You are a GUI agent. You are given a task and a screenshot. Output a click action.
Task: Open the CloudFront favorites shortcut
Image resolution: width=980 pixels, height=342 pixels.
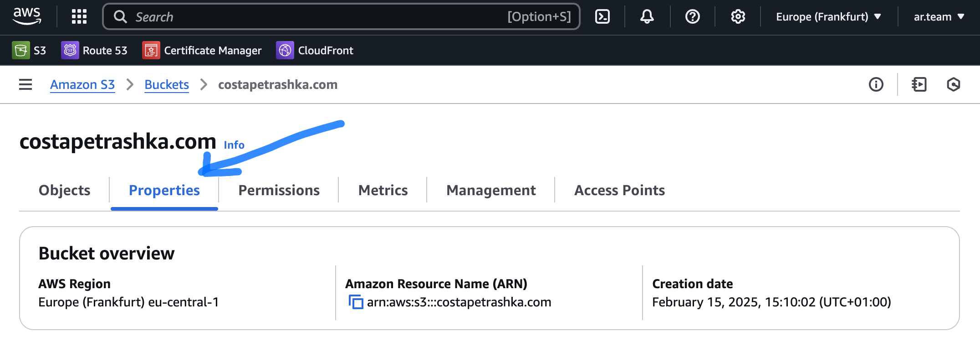(315, 51)
